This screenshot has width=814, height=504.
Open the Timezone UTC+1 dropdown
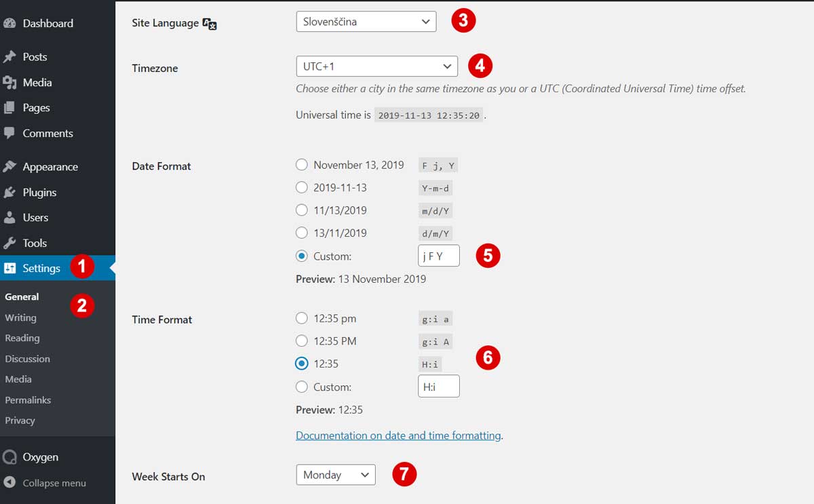click(377, 66)
